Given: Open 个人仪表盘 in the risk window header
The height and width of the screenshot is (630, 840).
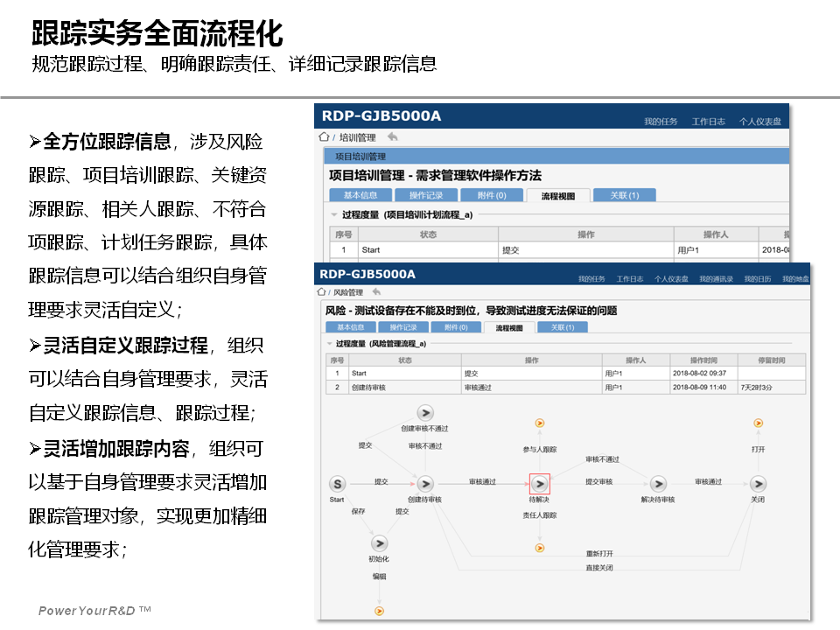Looking at the screenshot, I should [x=671, y=279].
